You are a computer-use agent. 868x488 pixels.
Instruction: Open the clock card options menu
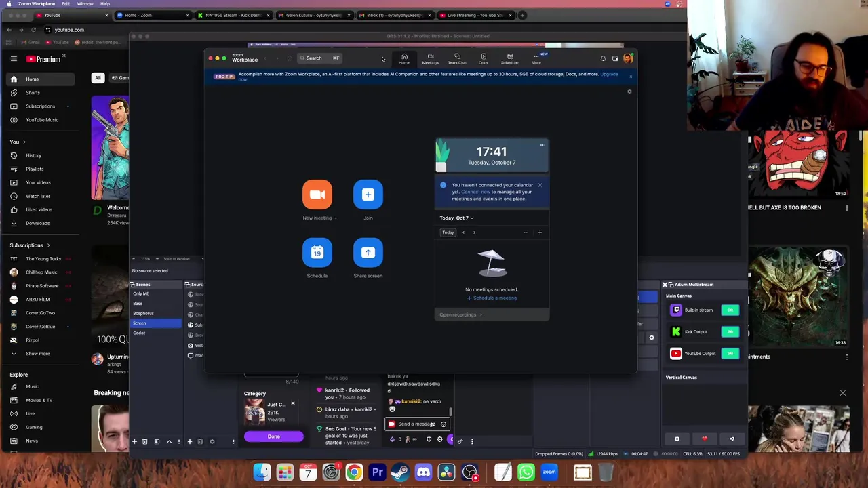point(542,145)
